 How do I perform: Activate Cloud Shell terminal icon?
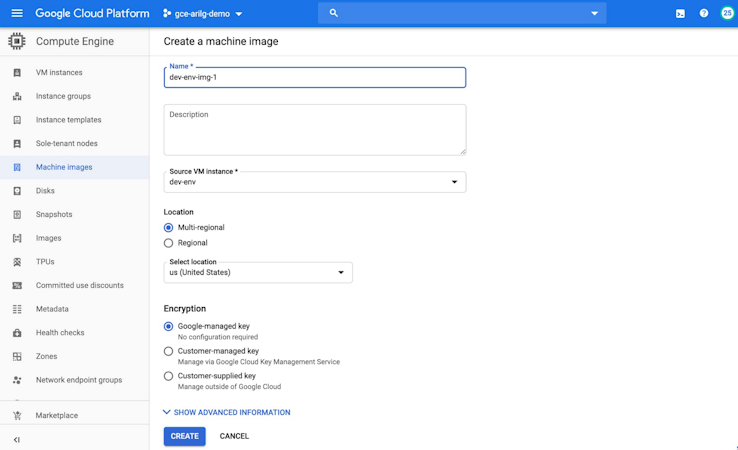coord(680,14)
